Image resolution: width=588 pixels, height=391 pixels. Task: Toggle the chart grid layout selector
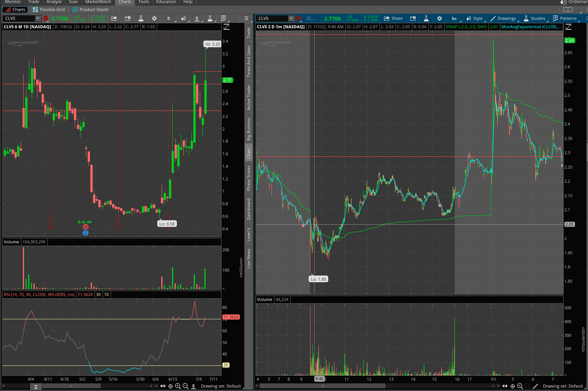click(568, 10)
